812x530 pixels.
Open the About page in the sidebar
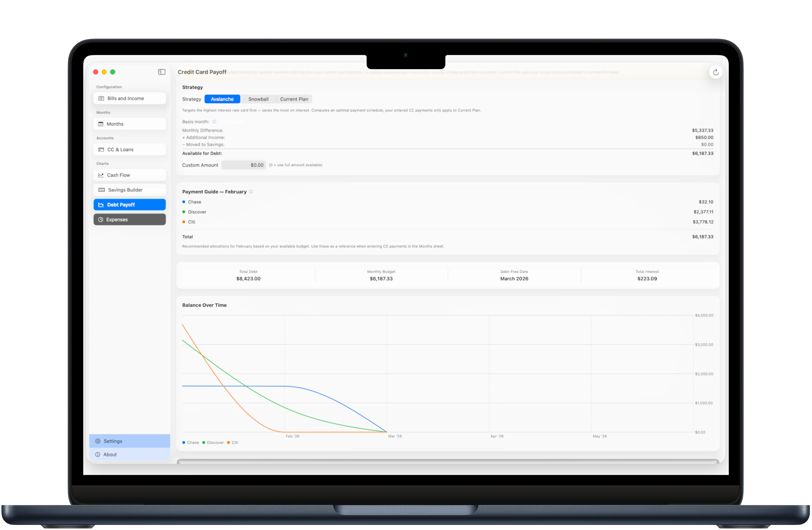coord(110,454)
